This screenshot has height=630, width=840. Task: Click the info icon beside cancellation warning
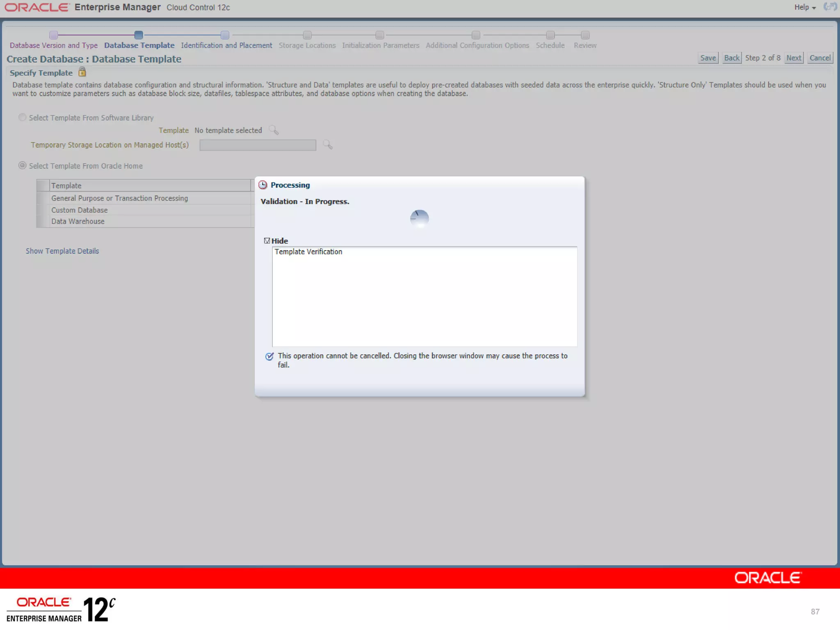(x=269, y=356)
